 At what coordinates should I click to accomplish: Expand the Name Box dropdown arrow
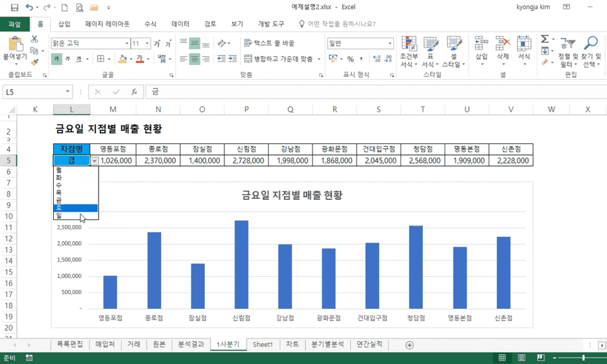(x=68, y=92)
